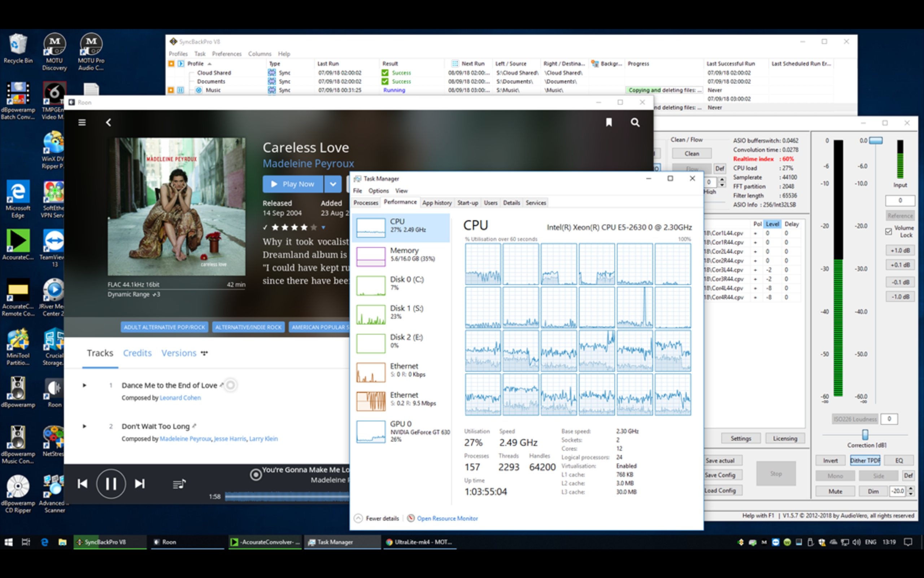Open rating dropdown beside stars
Viewport: 924px width, 578px height.
click(323, 228)
